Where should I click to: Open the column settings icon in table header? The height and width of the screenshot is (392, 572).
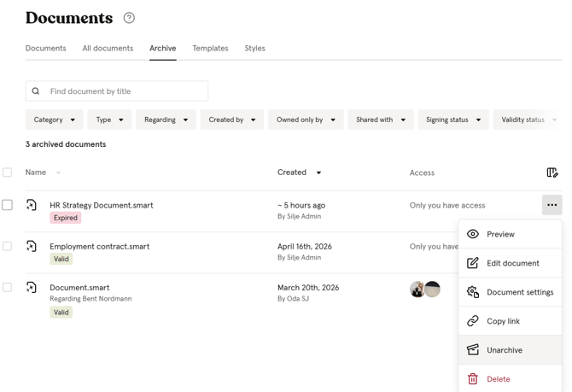[x=552, y=173]
